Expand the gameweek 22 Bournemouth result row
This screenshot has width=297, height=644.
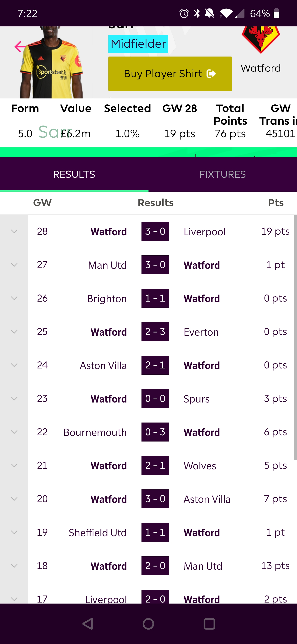14,432
